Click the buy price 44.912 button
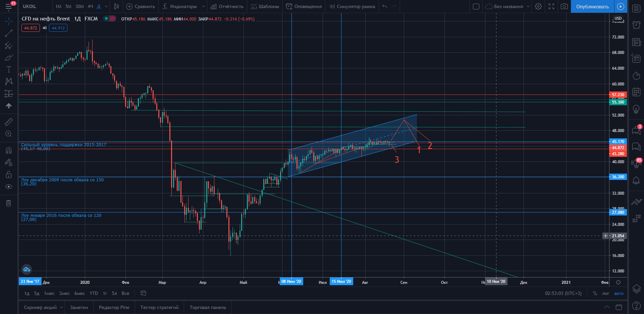The image size is (644, 314). 58,28
